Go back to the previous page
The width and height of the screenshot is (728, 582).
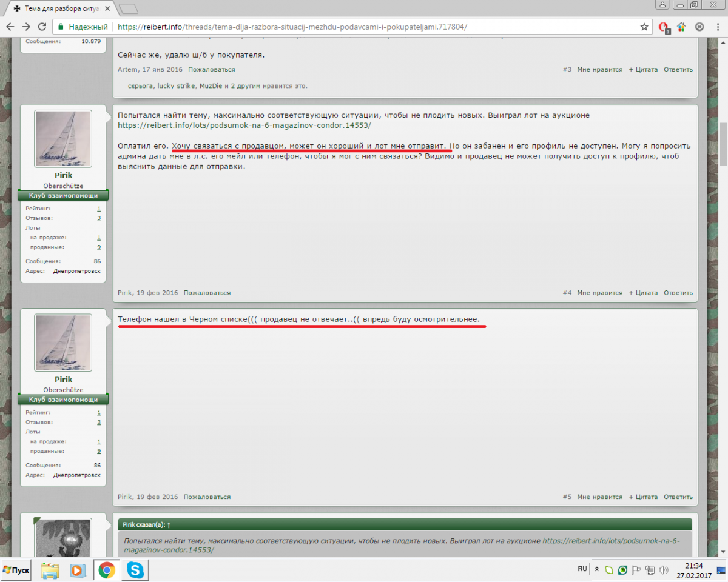coord(10,27)
